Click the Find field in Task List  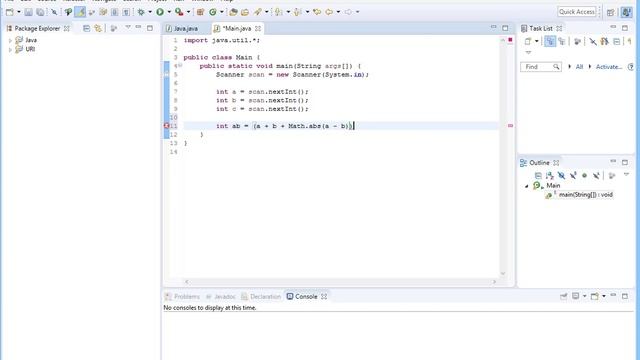tap(540, 67)
